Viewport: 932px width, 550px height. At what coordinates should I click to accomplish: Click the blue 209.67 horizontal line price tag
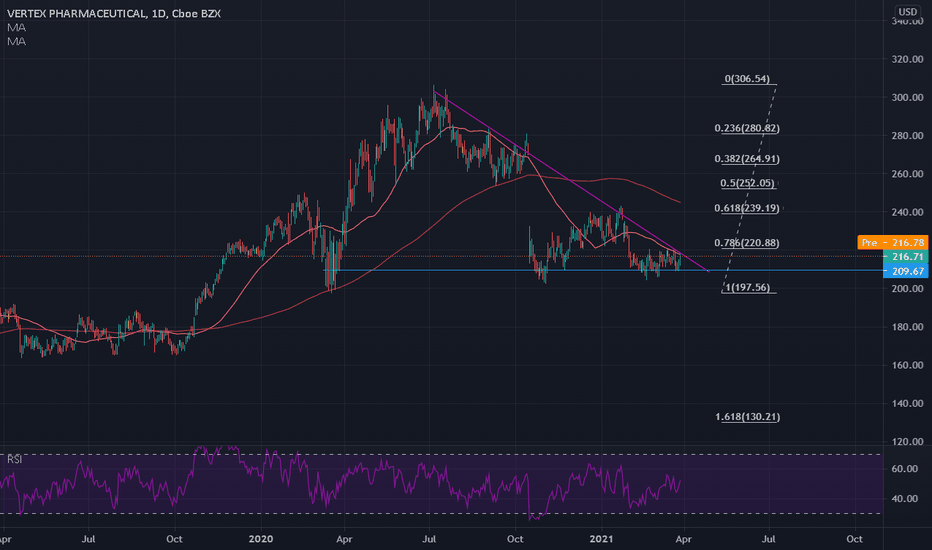click(x=906, y=271)
